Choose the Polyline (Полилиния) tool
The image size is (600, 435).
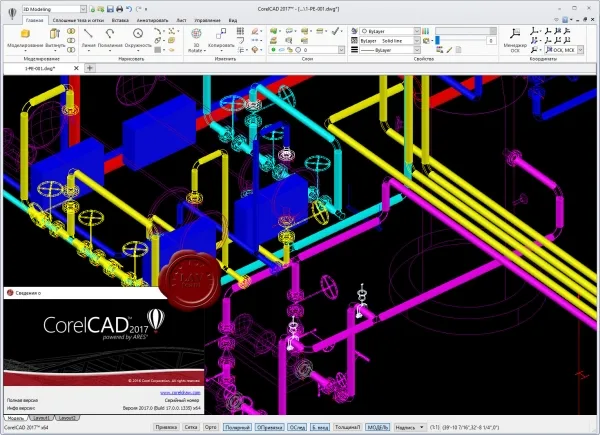[x=110, y=37]
